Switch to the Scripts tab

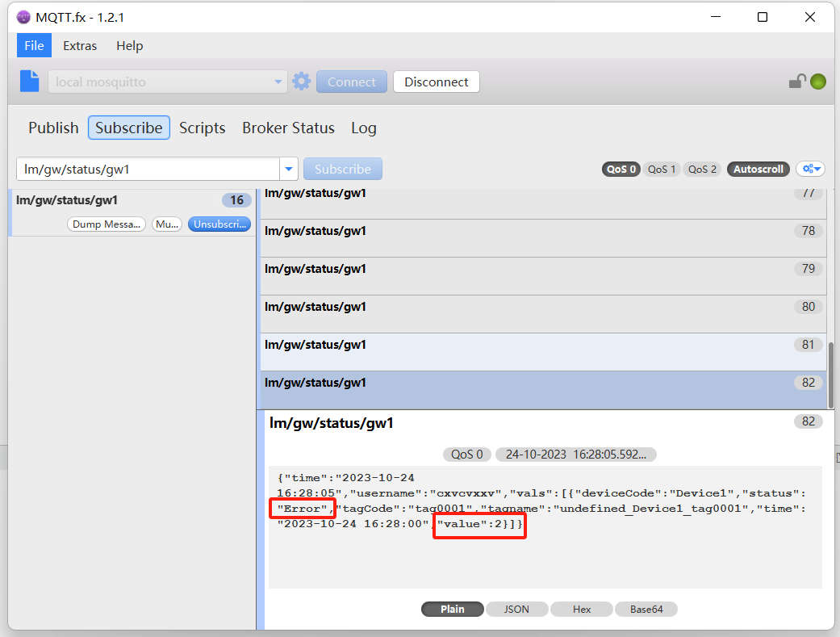click(x=203, y=128)
